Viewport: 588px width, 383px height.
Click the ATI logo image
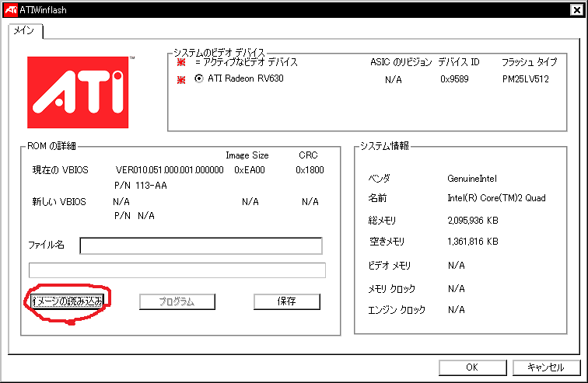[x=78, y=92]
